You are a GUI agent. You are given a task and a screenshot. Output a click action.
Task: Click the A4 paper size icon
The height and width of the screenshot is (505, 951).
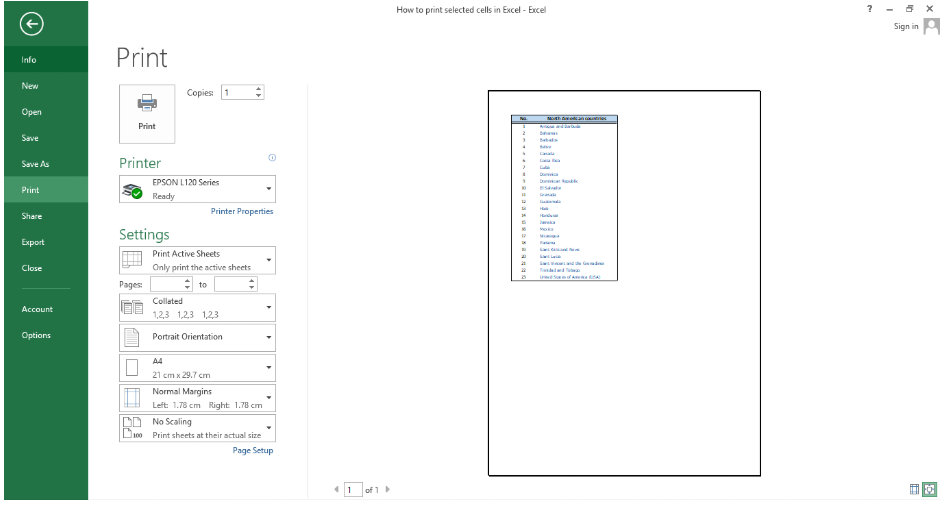pyautogui.click(x=132, y=367)
